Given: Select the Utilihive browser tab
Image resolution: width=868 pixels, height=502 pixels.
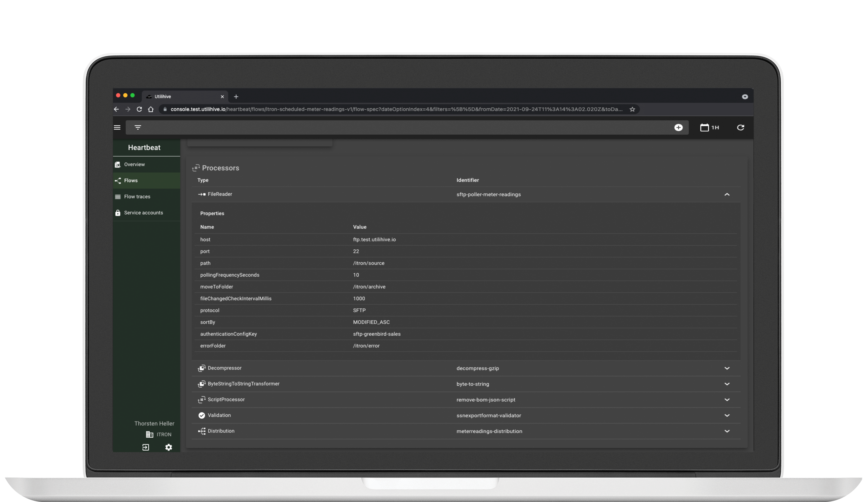Looking at the screenshot, I should click(x=185, y=97).
